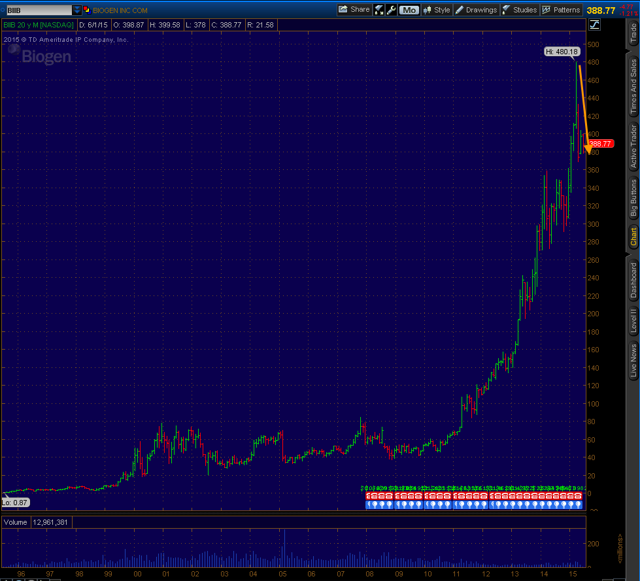
Task: Open the Patterns menu
Action: [561, 10]
